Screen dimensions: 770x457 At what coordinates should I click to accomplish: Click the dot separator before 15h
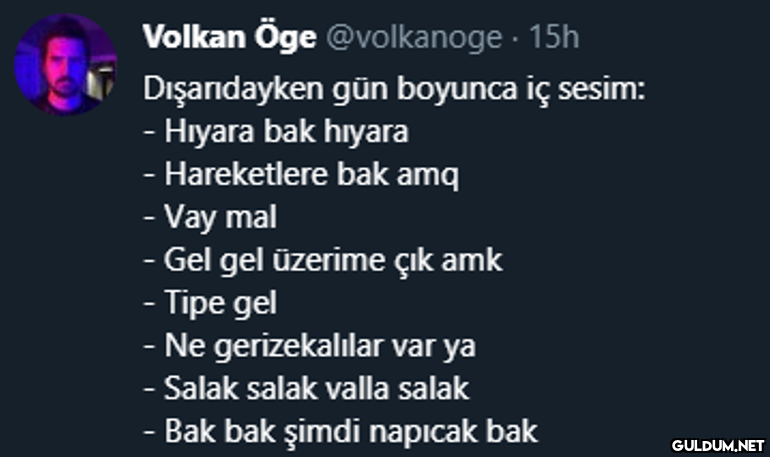coord(516,39)
